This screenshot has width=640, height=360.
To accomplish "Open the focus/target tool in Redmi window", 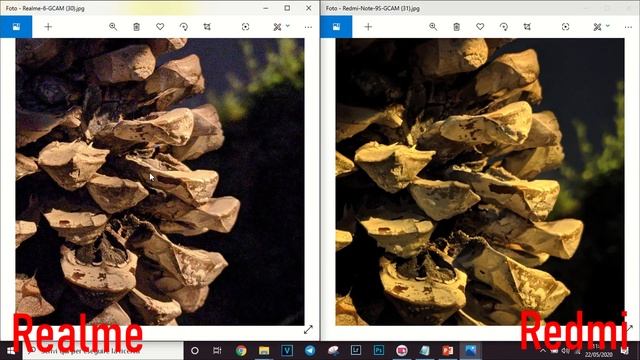I will tap(565, 27).
